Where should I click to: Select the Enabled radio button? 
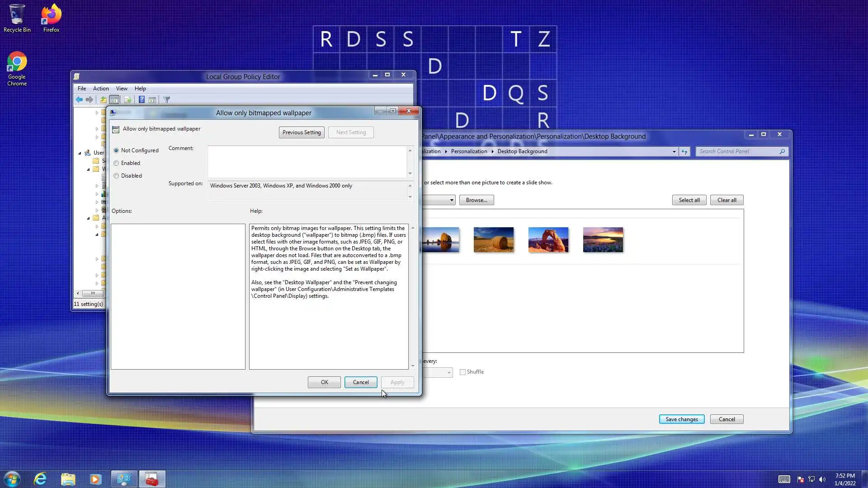pyautogui.click(x=117, y=163)
